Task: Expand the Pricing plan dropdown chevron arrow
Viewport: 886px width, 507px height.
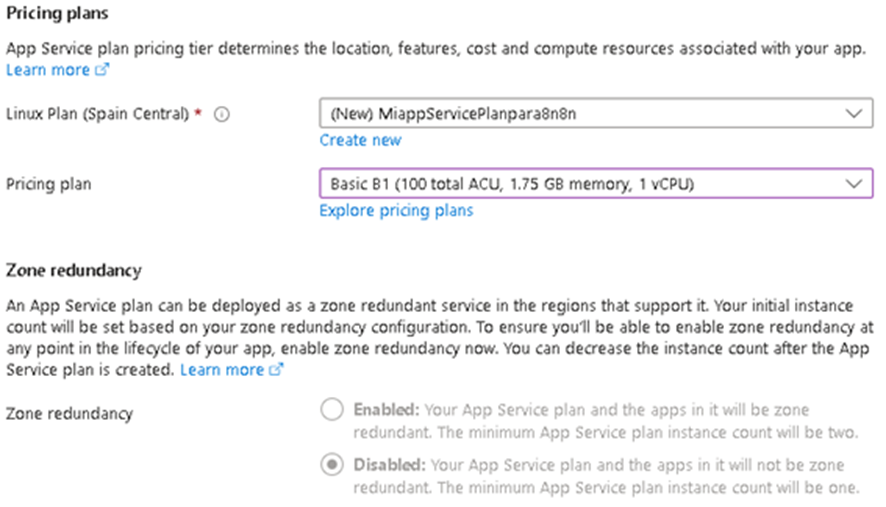Action: [852, 184]
